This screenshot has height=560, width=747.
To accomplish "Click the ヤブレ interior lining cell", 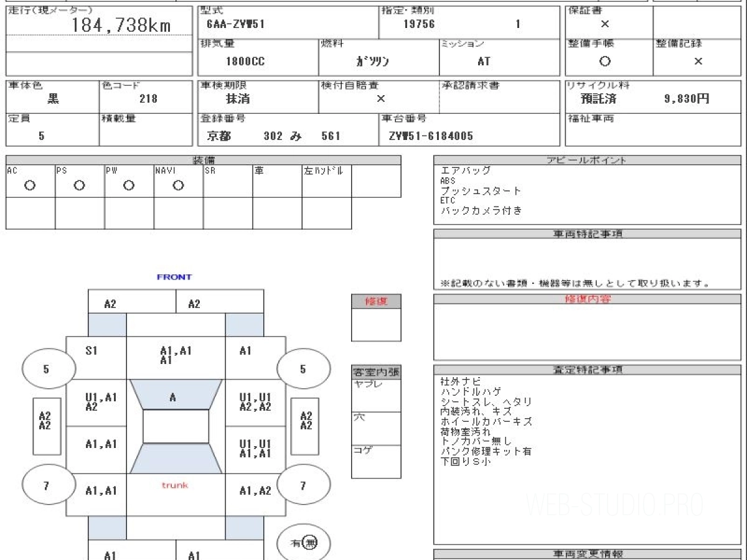I will [375, 395].
